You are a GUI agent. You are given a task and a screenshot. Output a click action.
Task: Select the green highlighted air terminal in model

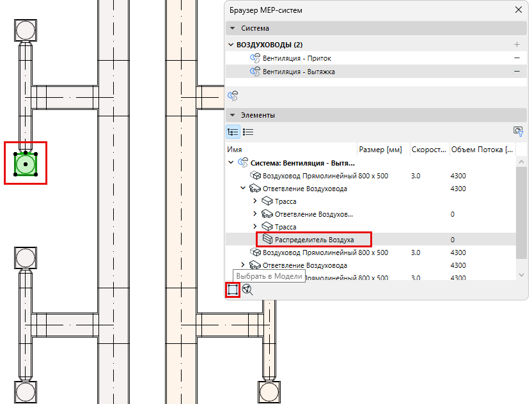point(26,164)
